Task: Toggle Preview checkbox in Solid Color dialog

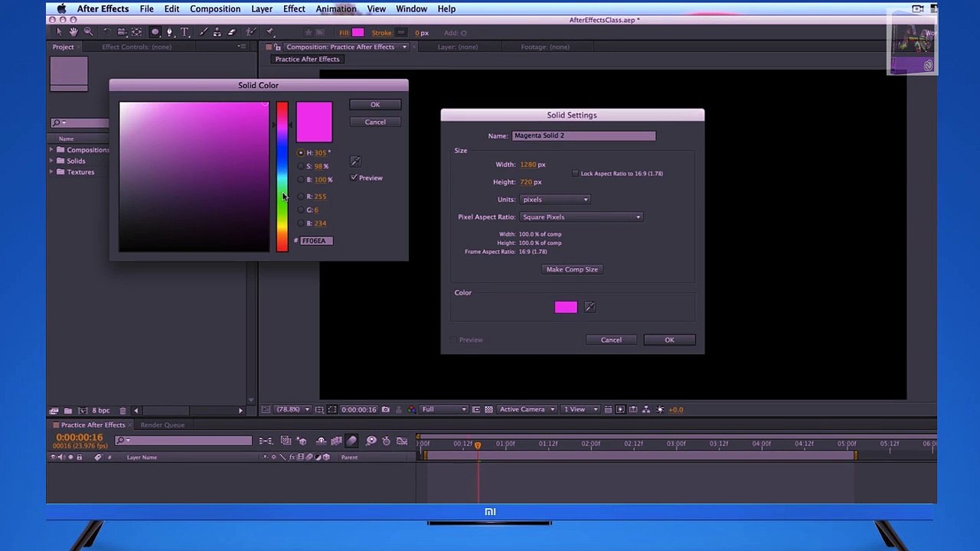Action: coord(354,178)
